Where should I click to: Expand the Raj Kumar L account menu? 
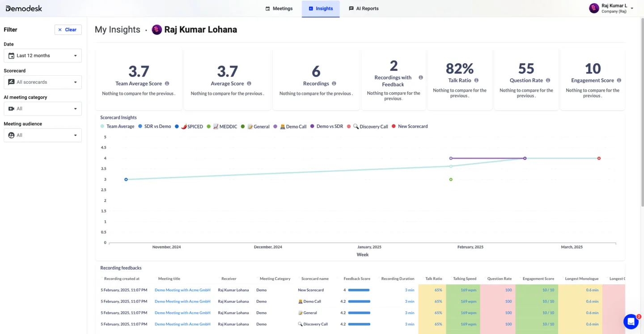click(x=632, y=9)
